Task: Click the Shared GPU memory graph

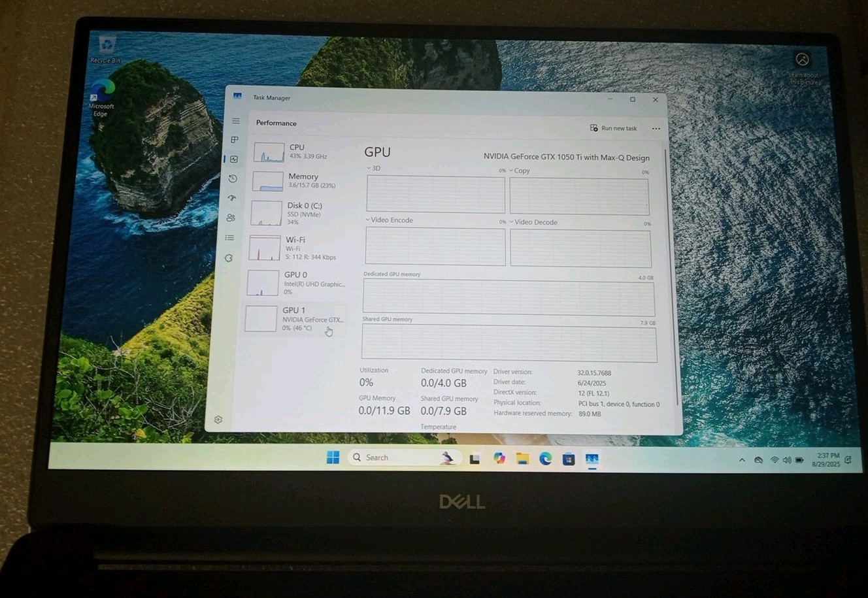Action: pyautogui.click(x=509, y=343)
